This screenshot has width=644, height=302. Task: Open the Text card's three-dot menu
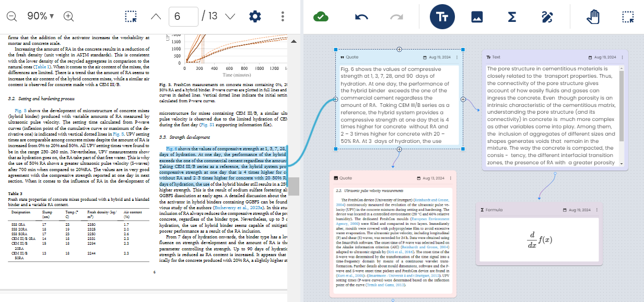point(622,57)
